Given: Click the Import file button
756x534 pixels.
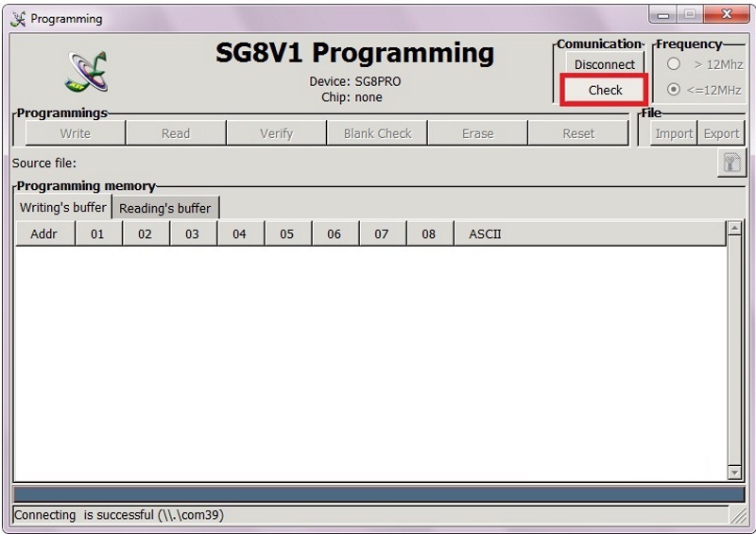Looking at the screenshot, I should 674,133.
